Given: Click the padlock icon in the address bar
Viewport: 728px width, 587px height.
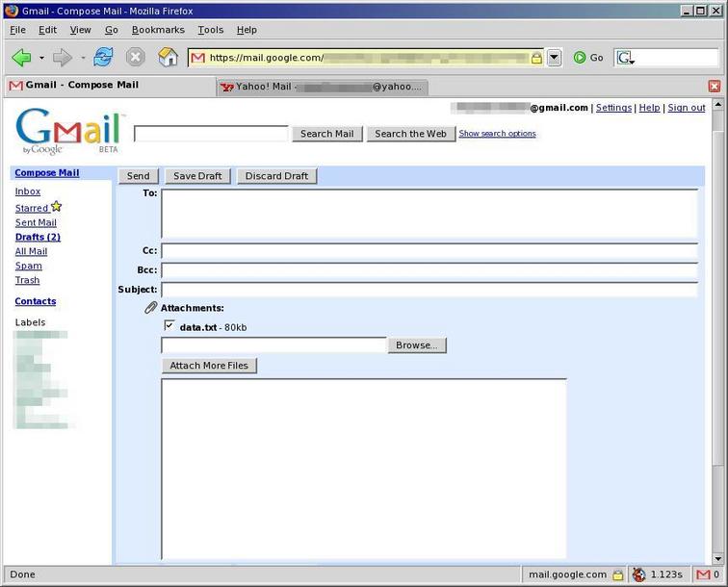Looking at the screenshot, I should click(x=536, y=58).
